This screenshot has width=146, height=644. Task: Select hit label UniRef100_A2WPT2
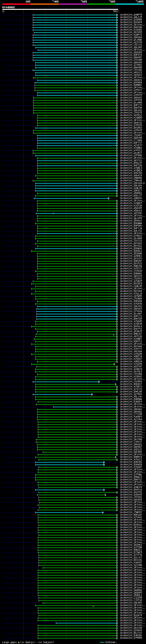point(131,35)
